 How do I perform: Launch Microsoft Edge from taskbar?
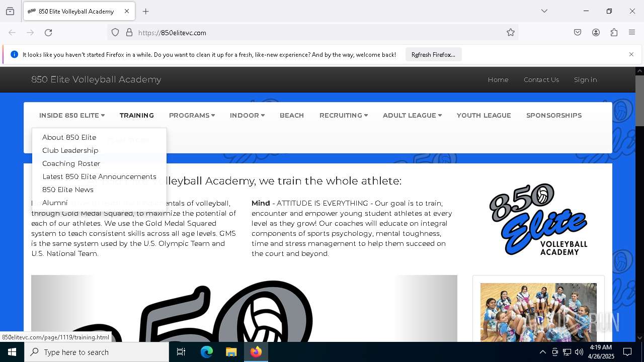click(x=207, y=352)
